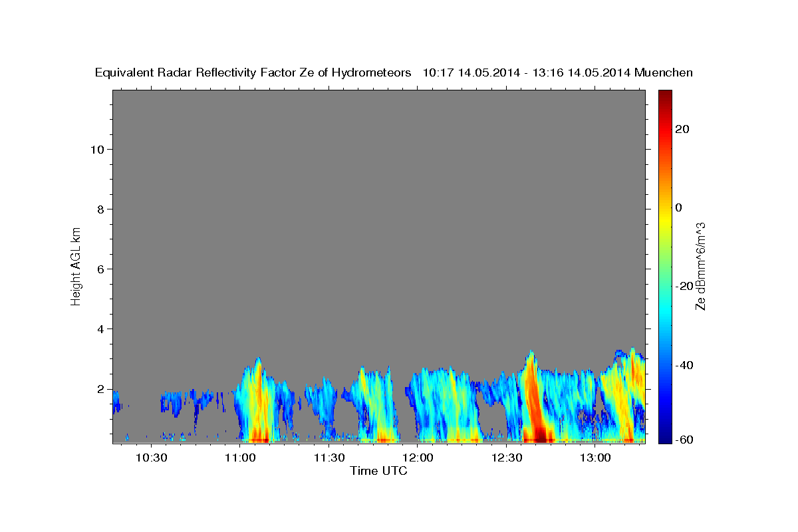Click the 11:00 time tick label

pos(240,458)
